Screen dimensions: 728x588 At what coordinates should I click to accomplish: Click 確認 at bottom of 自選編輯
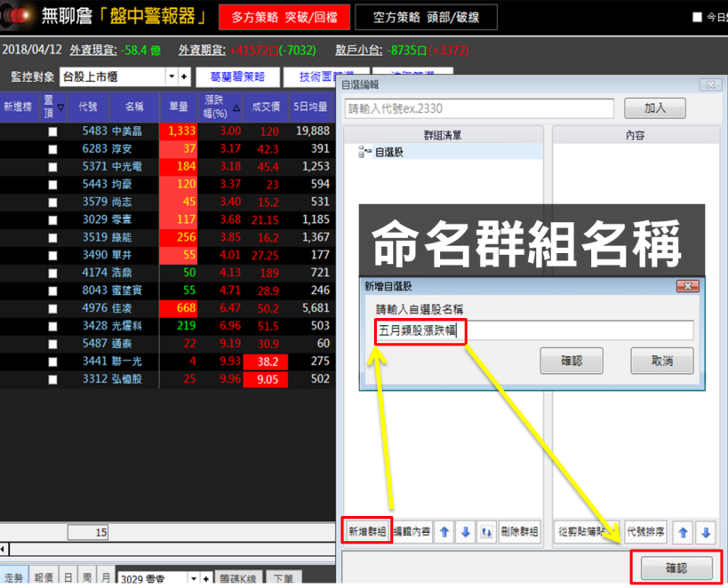click(x=676, y=568)
